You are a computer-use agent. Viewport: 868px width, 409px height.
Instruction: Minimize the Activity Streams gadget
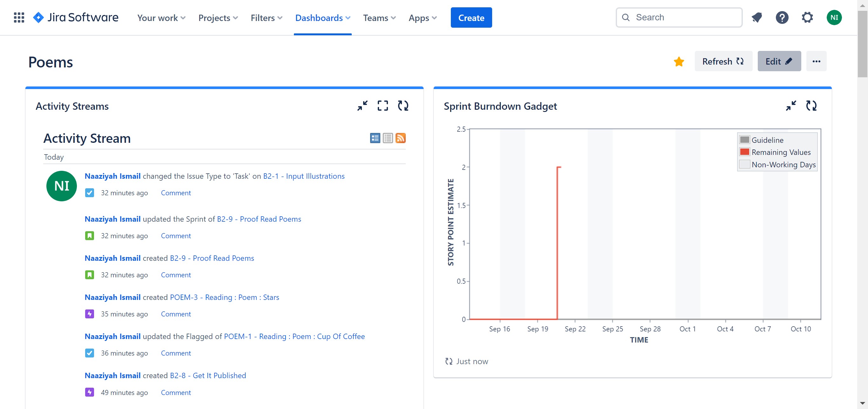[x=363, y=106]
